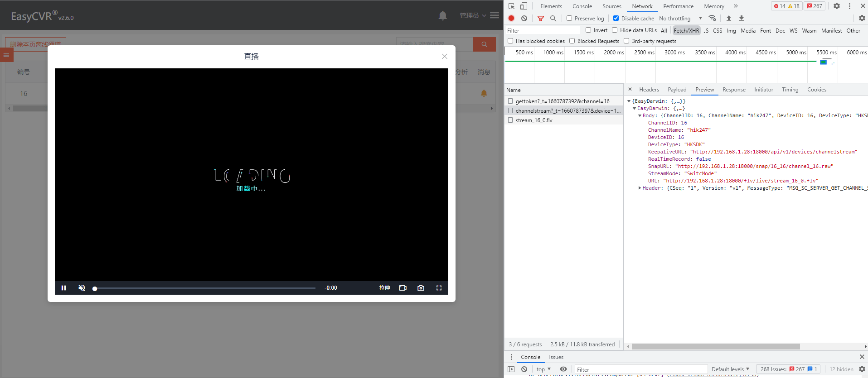This screenshot has width=868, height=378.
Task: Close the 直播 live dialog
Action: click(x=445, y=57)
